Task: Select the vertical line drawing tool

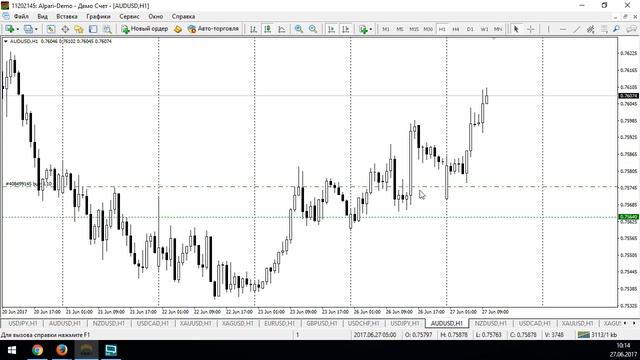Action: 548,29
